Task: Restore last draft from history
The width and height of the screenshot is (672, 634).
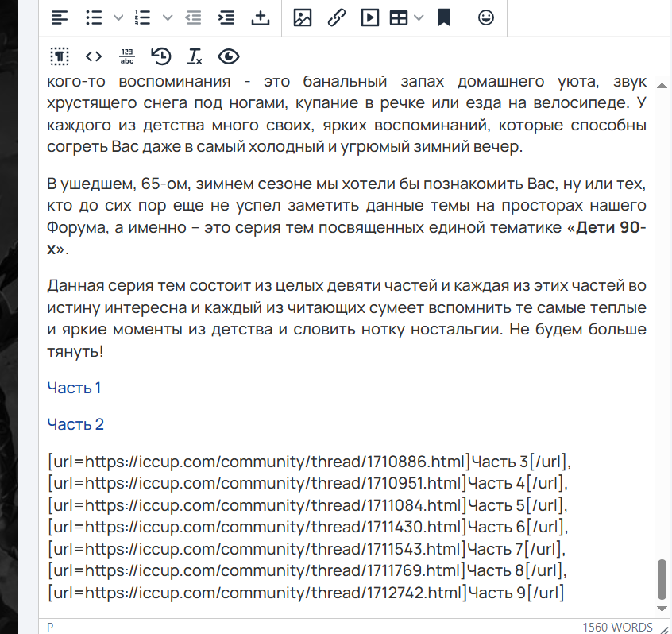Action: click(161, 56)
